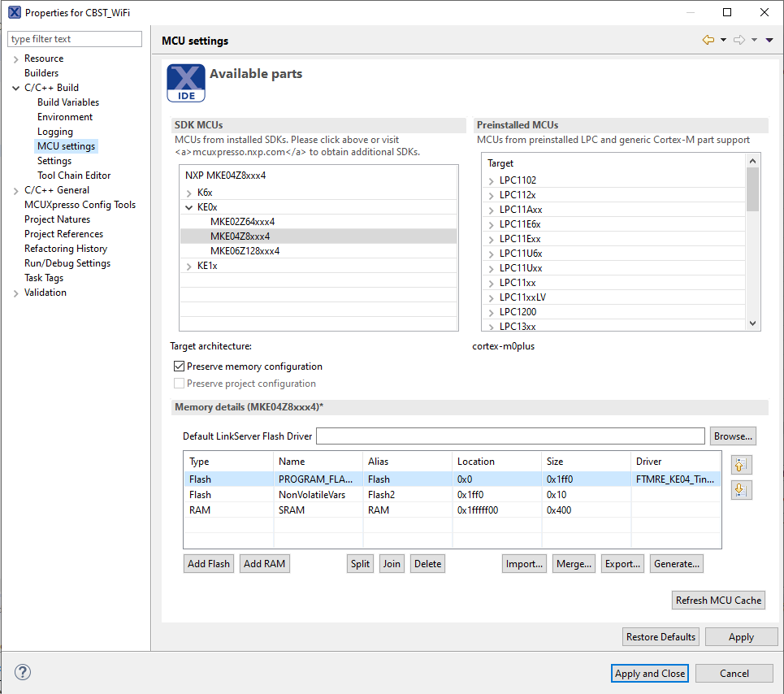Image resolution: width=784 pixels, height=694 pixels.
Task: Select Project References page
Action: point(63,234)
